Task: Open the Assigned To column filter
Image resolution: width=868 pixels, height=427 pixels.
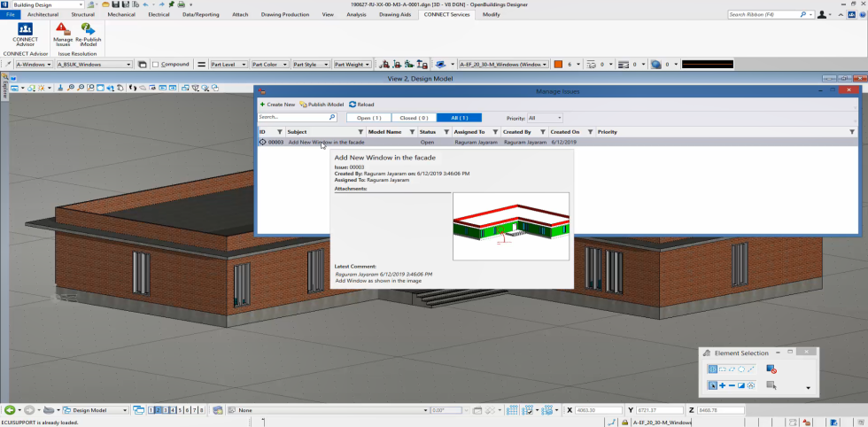Action: (495, 132)
